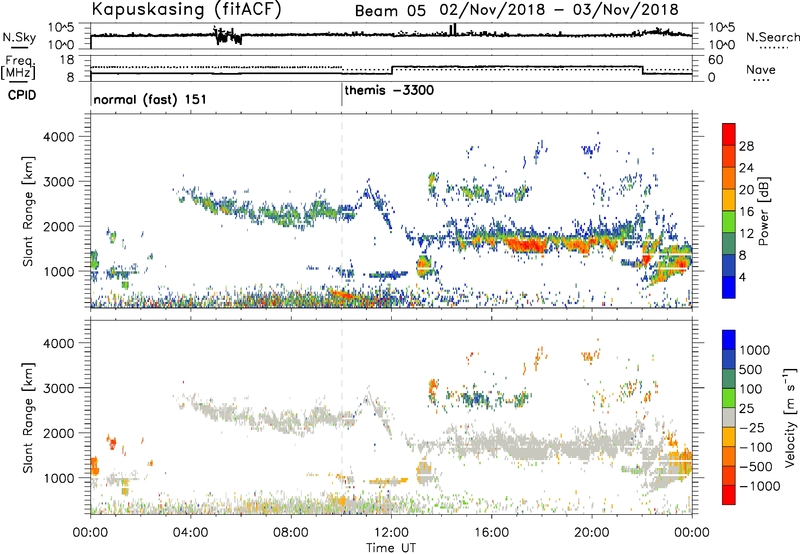
Task: Click the 'themis -3300' CPID text
Action: [x=389, y=91]
